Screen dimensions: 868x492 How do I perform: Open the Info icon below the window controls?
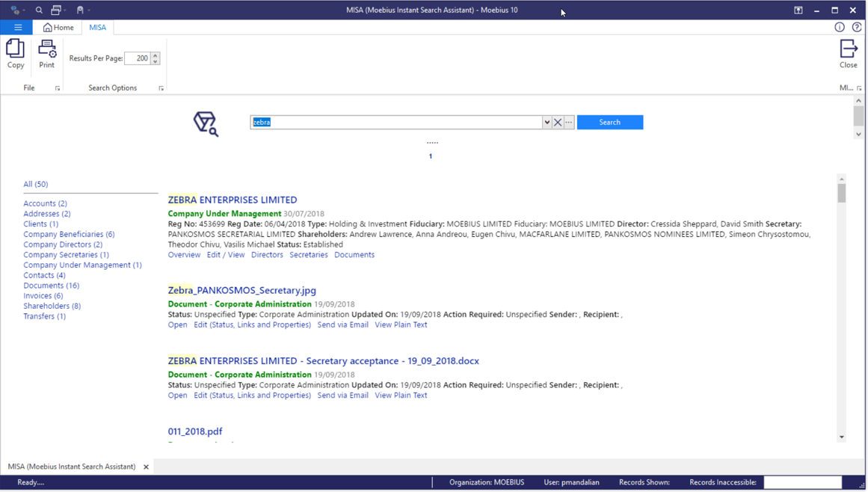coord(839,27)
